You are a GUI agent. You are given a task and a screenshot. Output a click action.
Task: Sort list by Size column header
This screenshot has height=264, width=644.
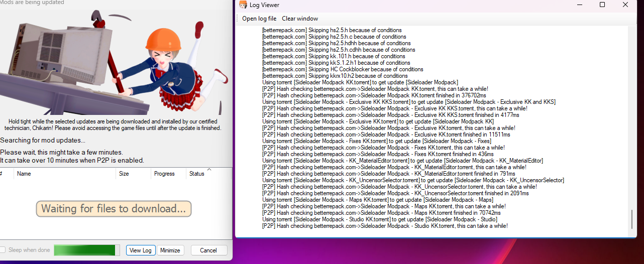click(134, 174)
